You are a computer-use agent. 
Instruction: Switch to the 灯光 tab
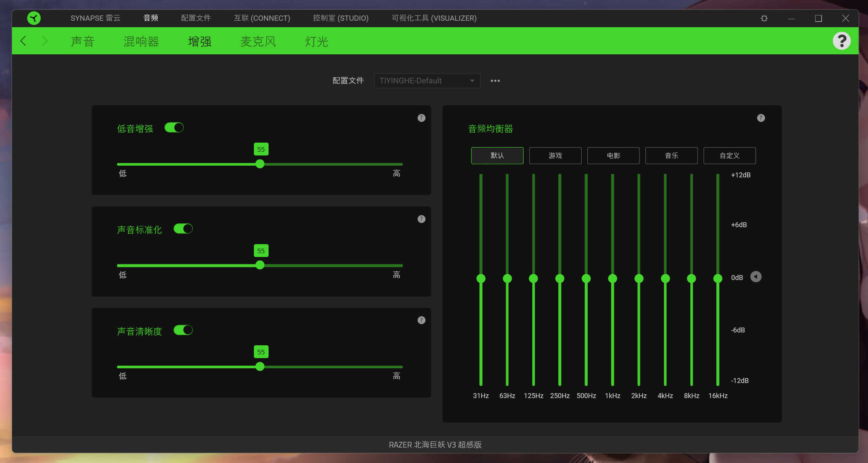tap(316, 41)
